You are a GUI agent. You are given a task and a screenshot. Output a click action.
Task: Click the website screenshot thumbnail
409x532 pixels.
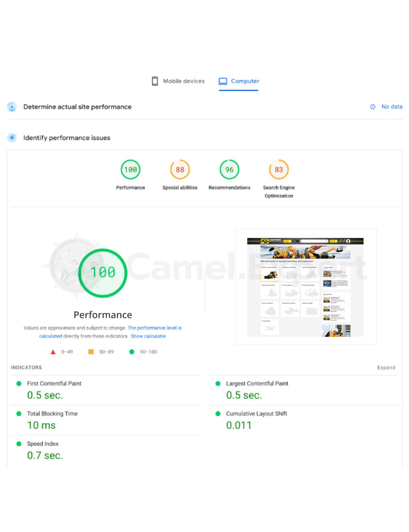pyautogui.click(x=305, y=287)
